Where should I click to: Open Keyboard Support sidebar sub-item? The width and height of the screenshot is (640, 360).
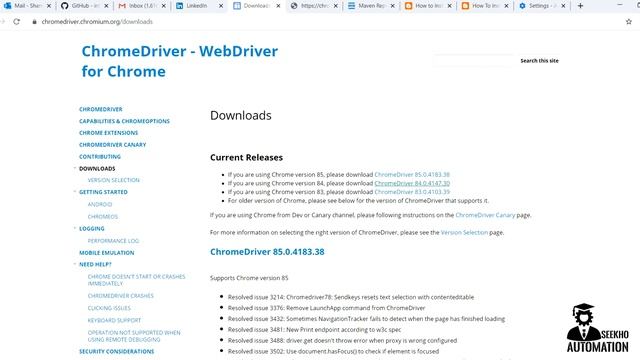pos(114,320)
